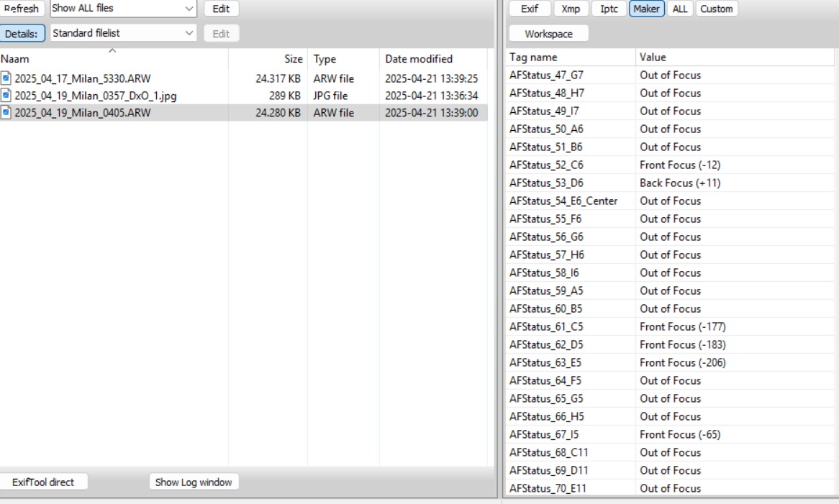Viewport: 839px width, 504px height.
Task: Toggle the Details button
Action: click(22, 34)
